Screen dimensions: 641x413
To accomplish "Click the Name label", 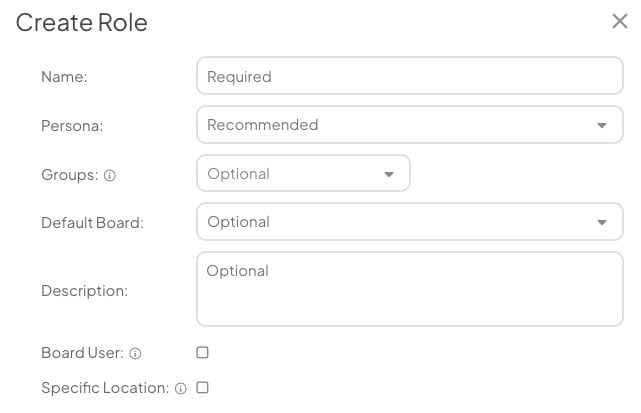I will [x=64, y=77].
